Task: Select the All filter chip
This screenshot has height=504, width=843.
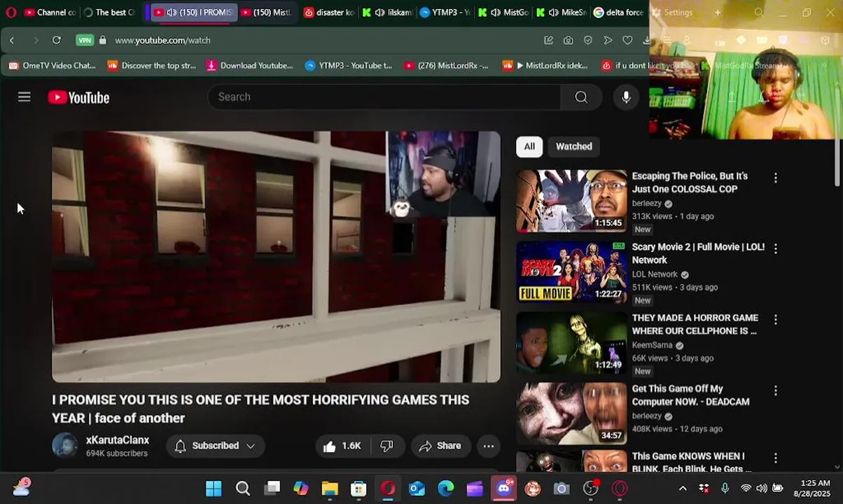Action: (x=529, y=146)
